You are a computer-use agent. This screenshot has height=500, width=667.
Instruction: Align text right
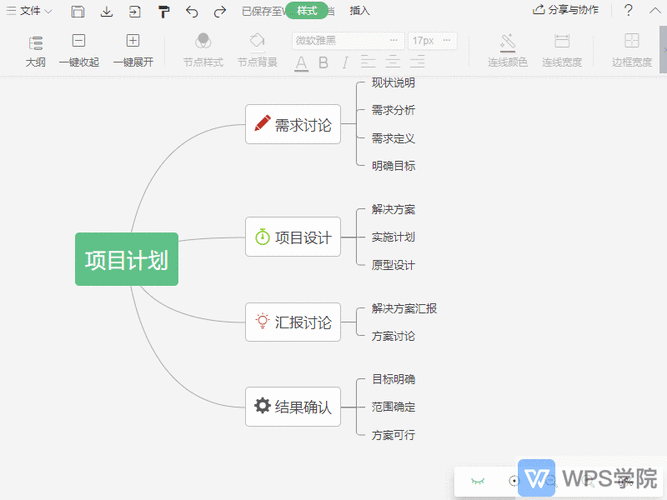coord(417,63)
